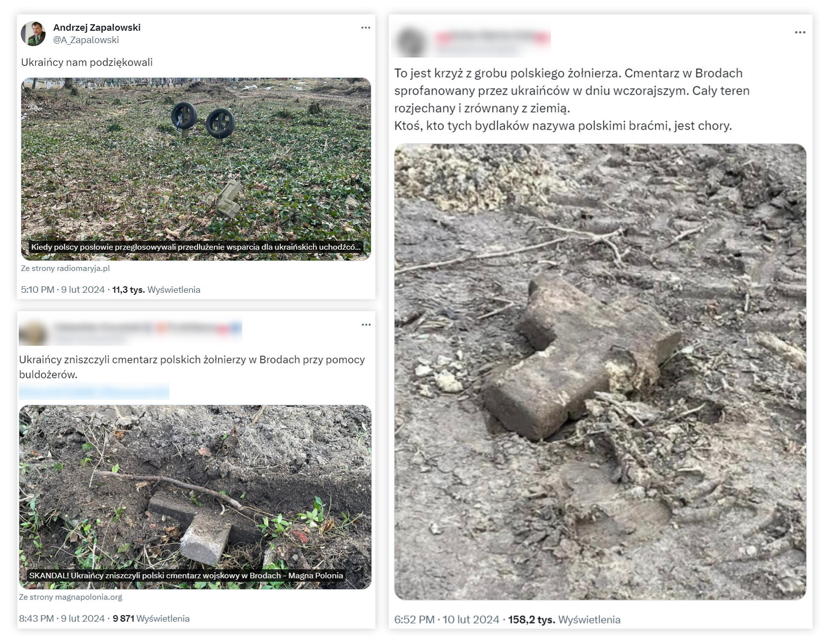Open the magnapolonia.org broken cross image card
828x644 pixels.
coord(195,497)
